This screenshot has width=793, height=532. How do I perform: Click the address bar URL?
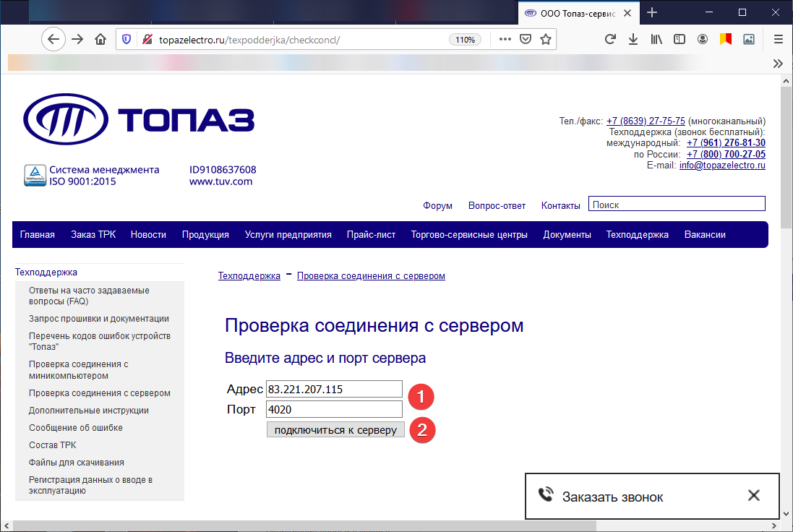click(249, 40)
